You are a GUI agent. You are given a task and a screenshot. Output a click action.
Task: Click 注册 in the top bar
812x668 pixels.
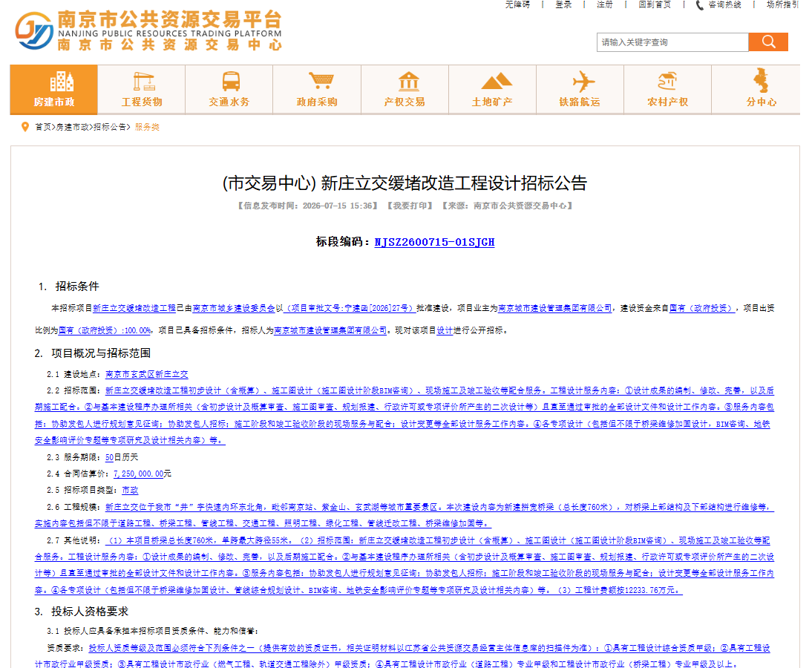[605, 4]
